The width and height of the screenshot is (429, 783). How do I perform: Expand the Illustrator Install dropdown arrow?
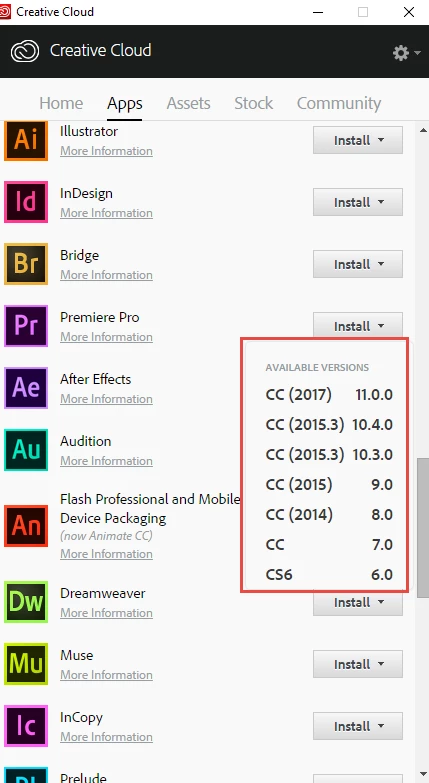(381, 140)
